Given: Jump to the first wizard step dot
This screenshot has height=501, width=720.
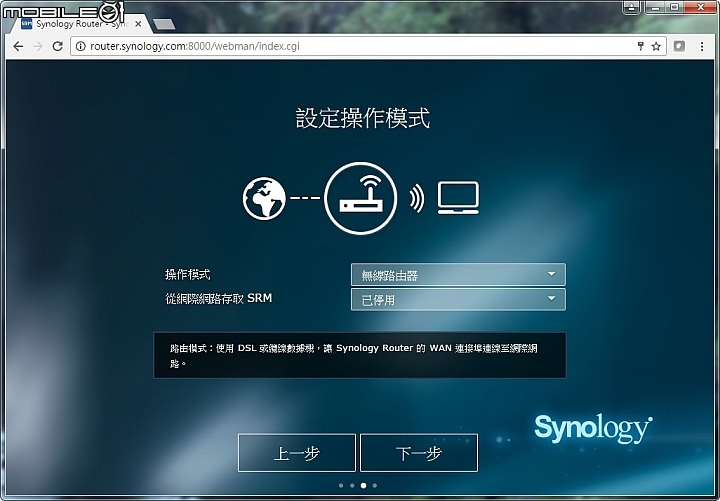Looking at the screenshot, I should pyautogui.click(x=341, y=485).
